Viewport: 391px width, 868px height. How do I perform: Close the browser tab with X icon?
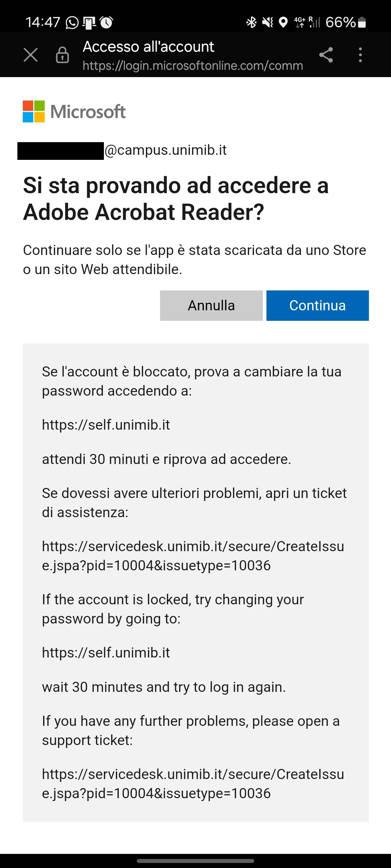click(x=30, y=55)
